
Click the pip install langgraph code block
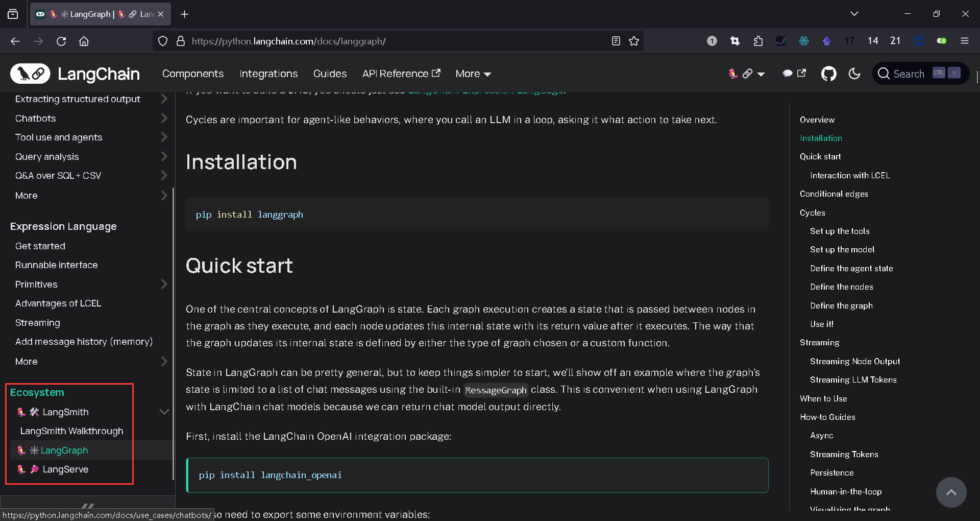pos(477,215)
